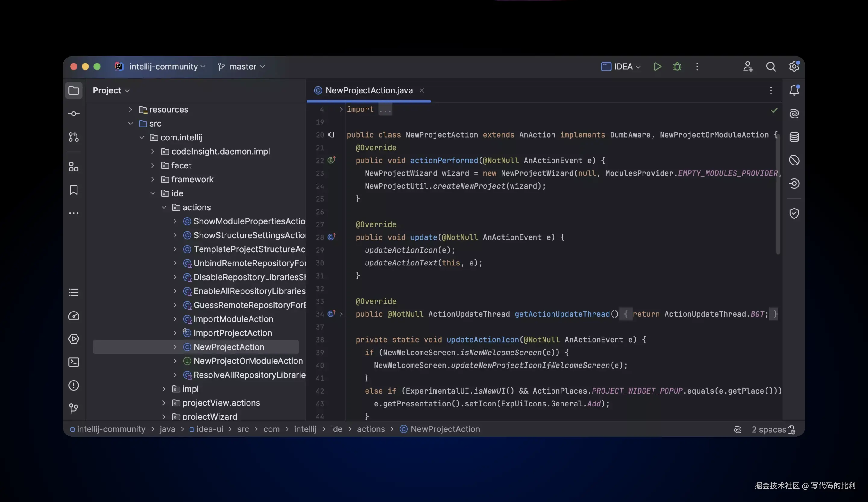Open the intellij-community project dropdown

tap(164, 67)
